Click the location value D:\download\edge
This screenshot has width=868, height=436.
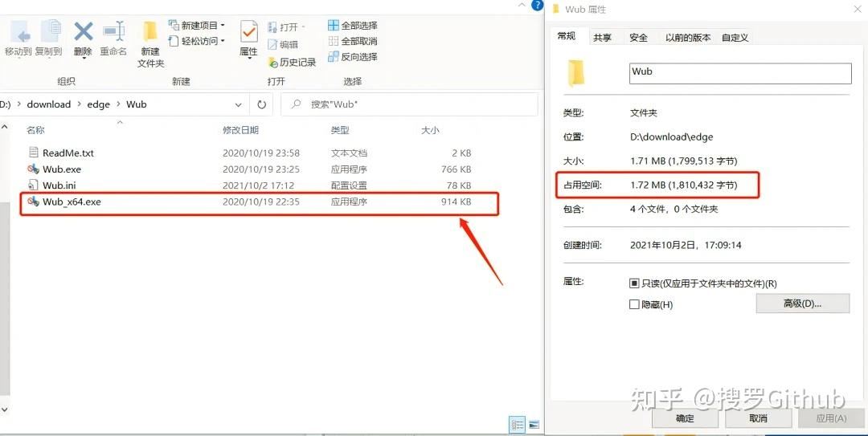click(671, 137)
